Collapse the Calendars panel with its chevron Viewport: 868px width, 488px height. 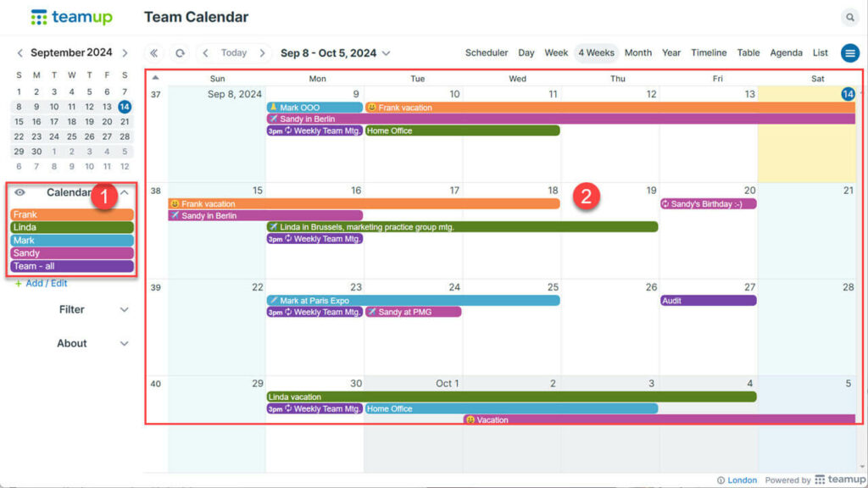coord(125,192)
